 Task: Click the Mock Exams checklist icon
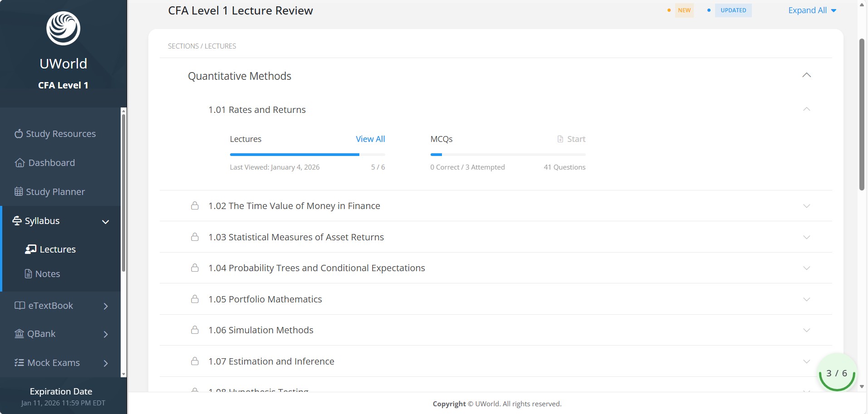tap(19, 362)
